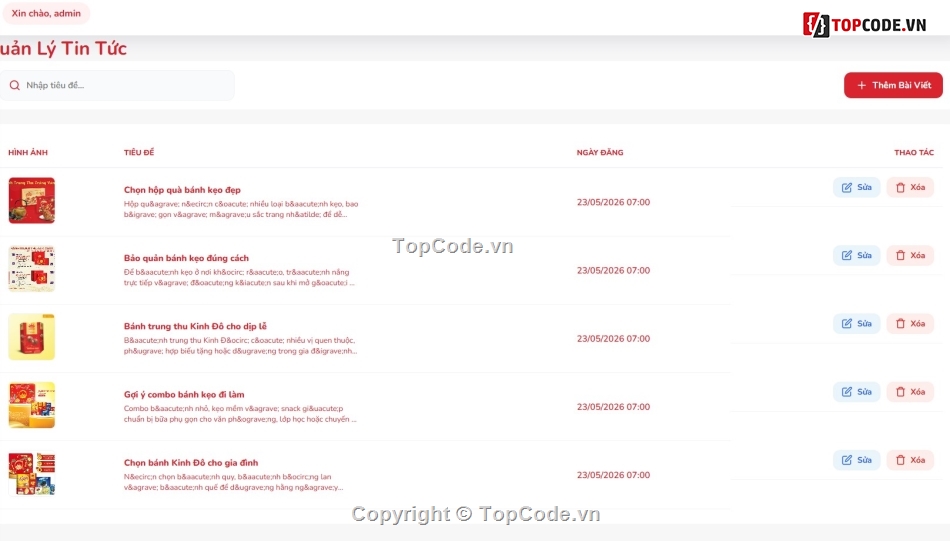Click the date of 'Bảo quản bánh kẹo đúng cách'
950x541 pixels.
(613, 271)
